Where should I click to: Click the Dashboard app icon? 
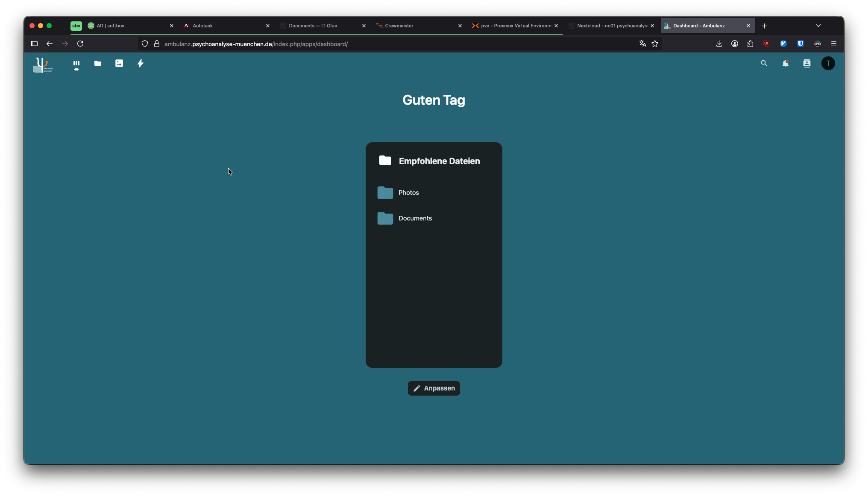coord(76,63)
